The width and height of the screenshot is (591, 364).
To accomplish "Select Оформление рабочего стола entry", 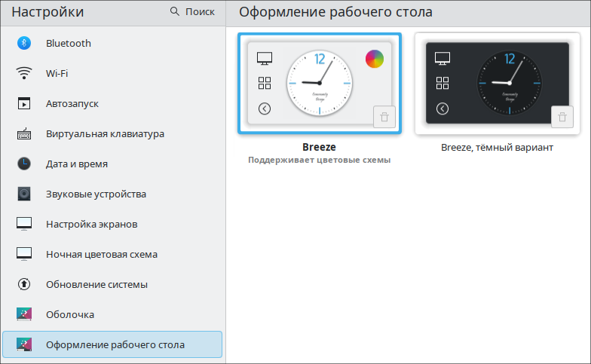I will 115,344.
